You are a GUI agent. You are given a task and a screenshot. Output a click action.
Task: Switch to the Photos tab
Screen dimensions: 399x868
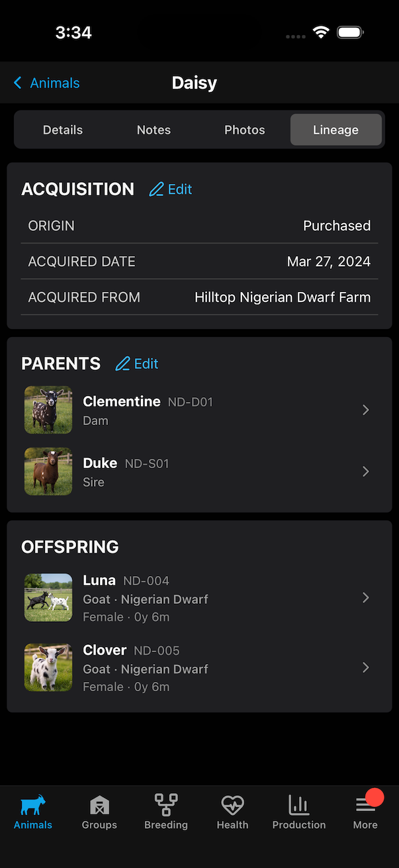(244, 130)
